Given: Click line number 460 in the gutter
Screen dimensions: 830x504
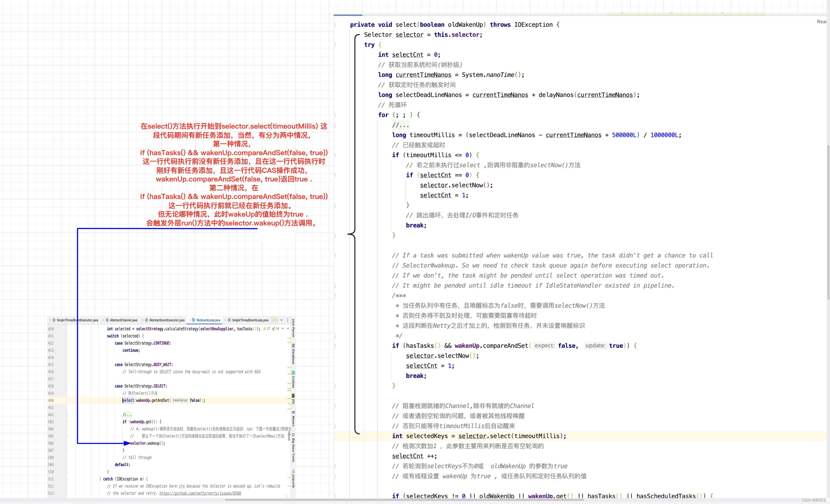Looking at the screenshot, I should coord(51,400).
